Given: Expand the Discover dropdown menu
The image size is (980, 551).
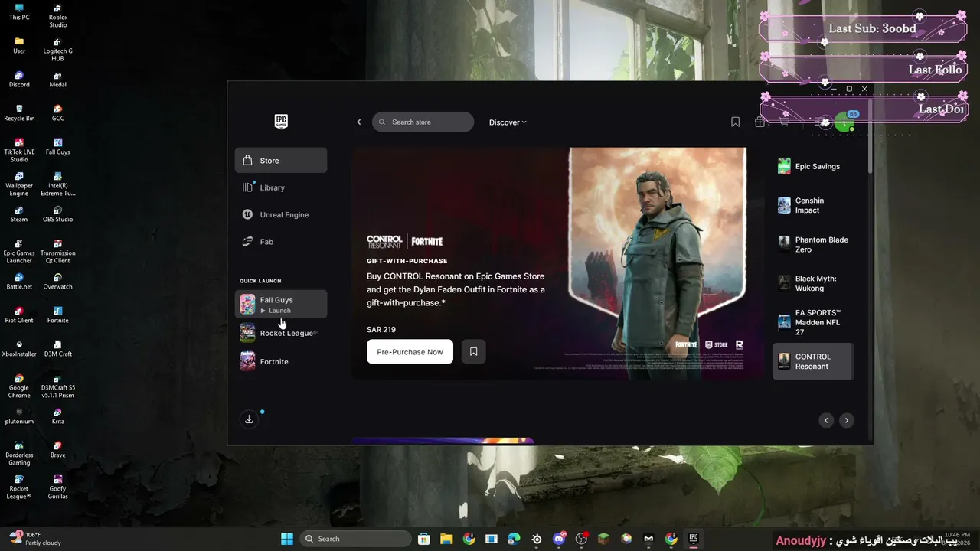Looking at the screenshot, I should pyautogui.click(x=508, y=122).
